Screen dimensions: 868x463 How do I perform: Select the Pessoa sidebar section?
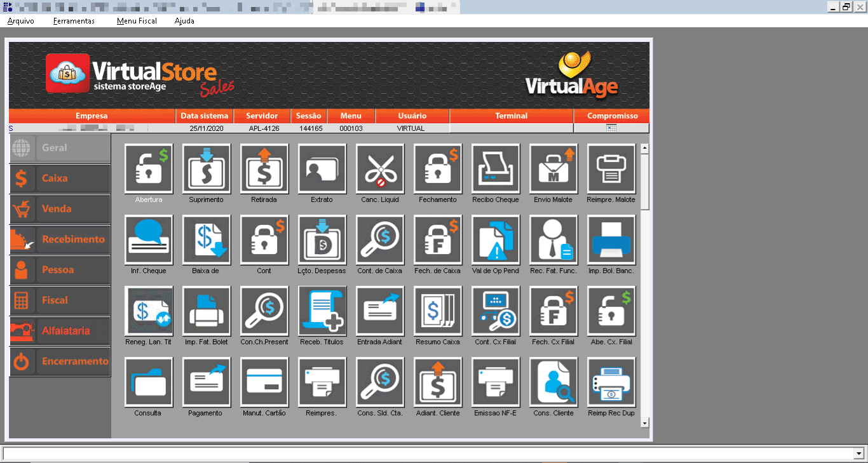tap(60, 270)
